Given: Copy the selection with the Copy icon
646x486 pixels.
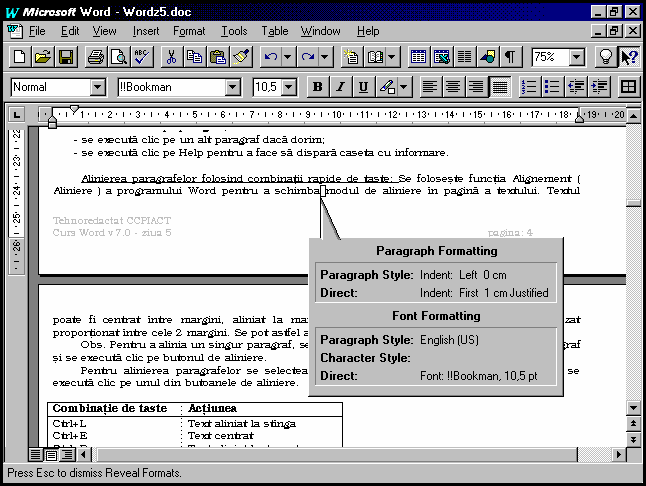Looking at the screenshot, I should pos(195,56).
